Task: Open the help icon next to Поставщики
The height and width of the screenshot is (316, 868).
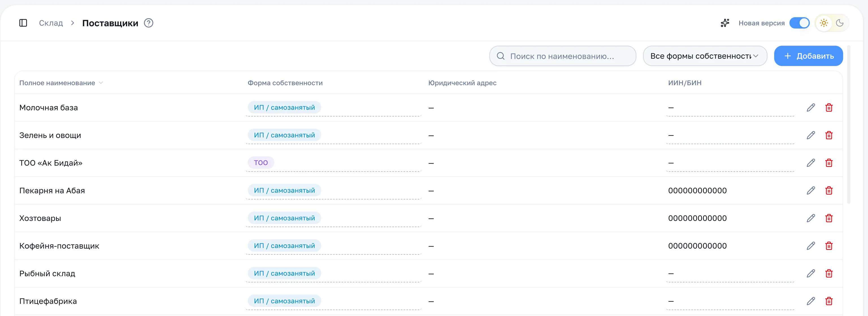Action: click(149, 23)
